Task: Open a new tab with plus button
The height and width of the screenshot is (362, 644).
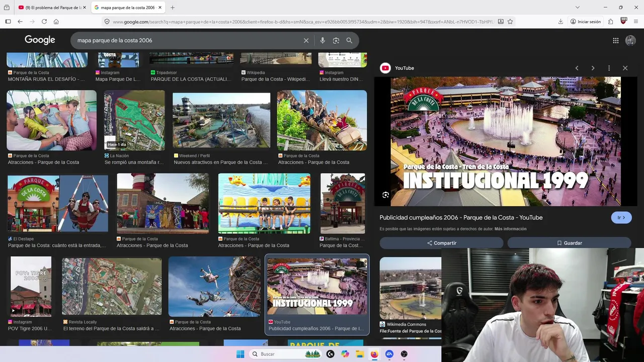Action: (173, 8)
